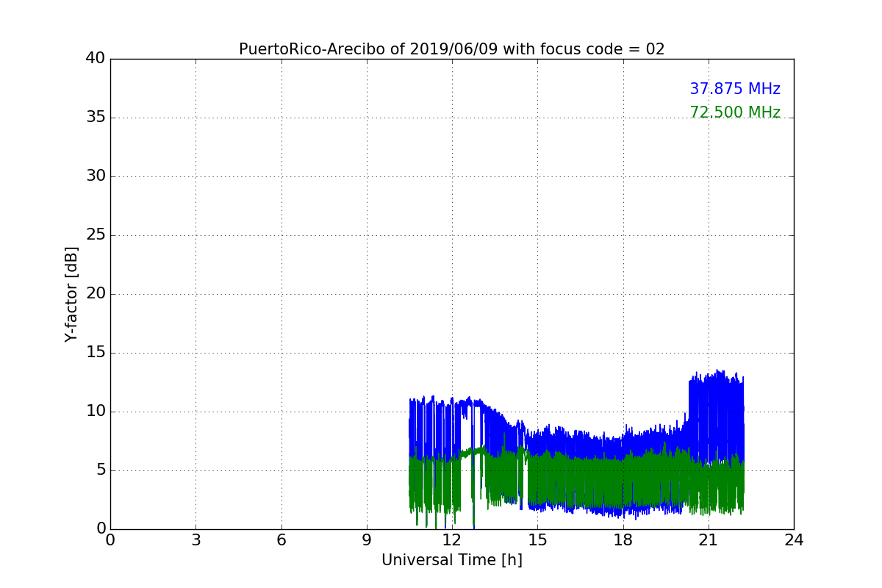Click the plot title mentioning PuertoRico-Arecibo

pyautogui.click(x=451, y=49)
